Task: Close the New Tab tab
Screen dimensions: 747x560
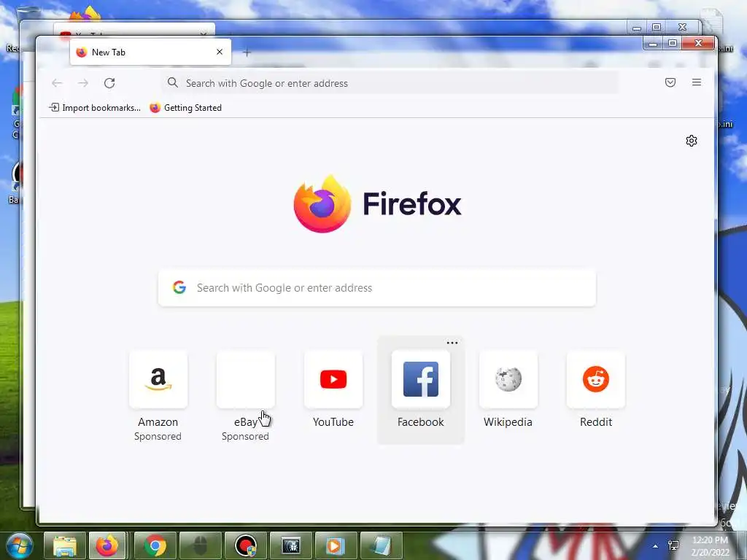Action: pos(220,52)
